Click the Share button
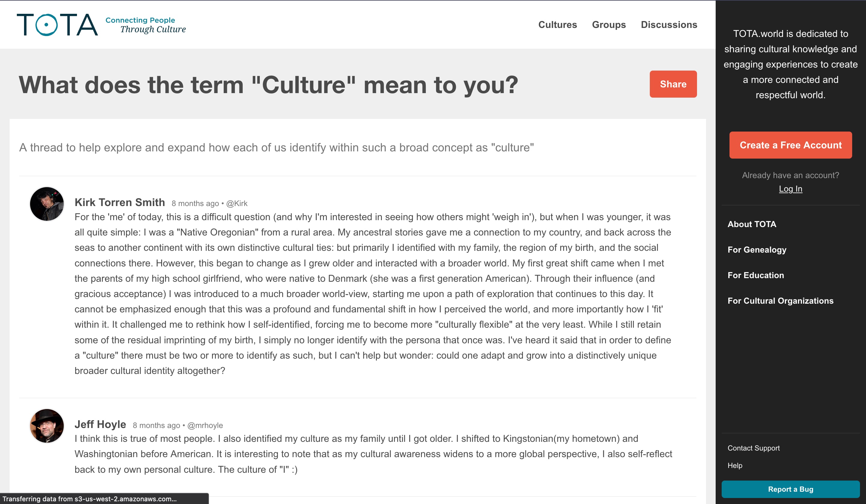866x504 pixels. 673,84
